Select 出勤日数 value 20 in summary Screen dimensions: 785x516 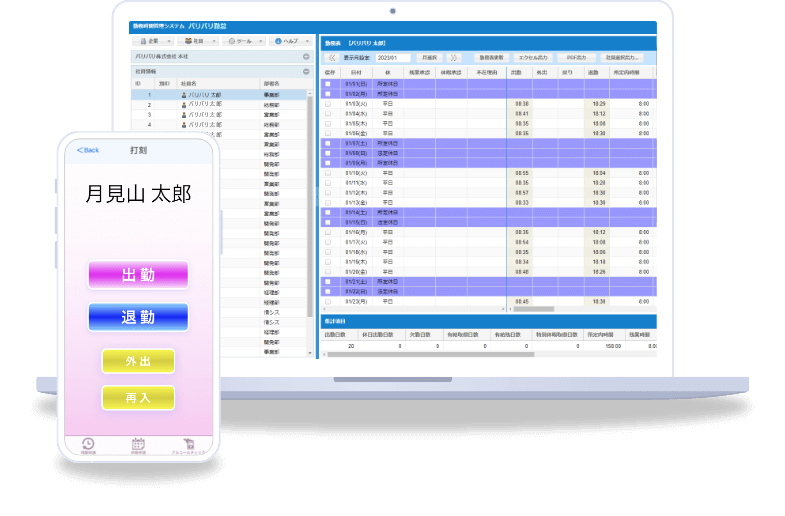click(351, 346)
